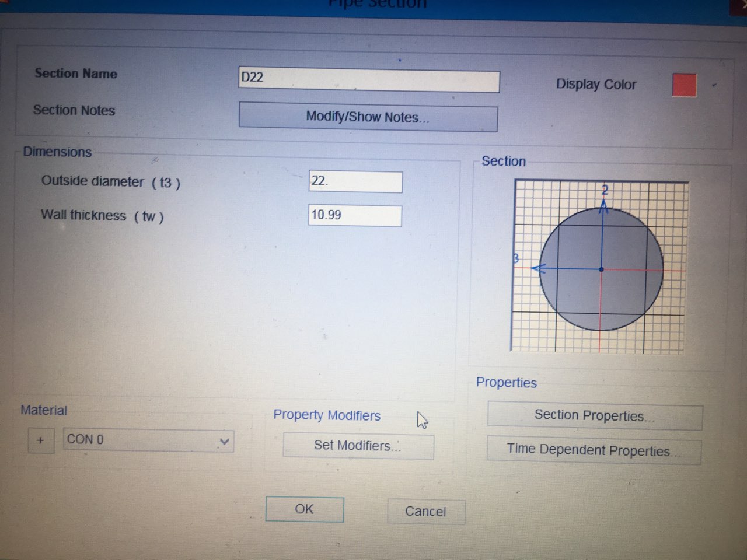Click the Wall thickness (tw) value field

(x=355, y=215)
